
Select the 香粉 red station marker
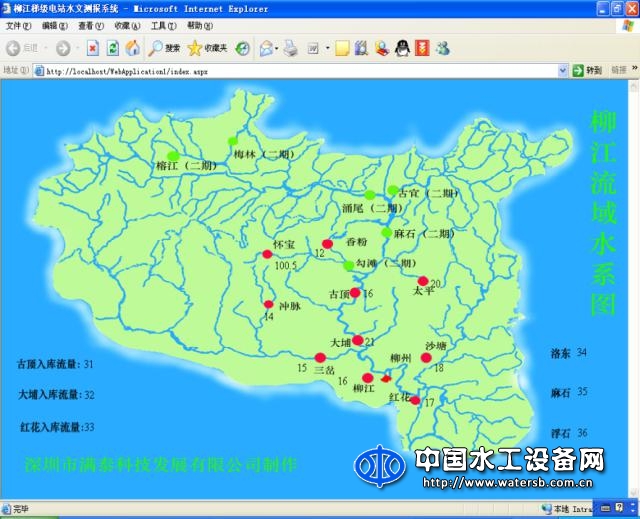point(327,244)
